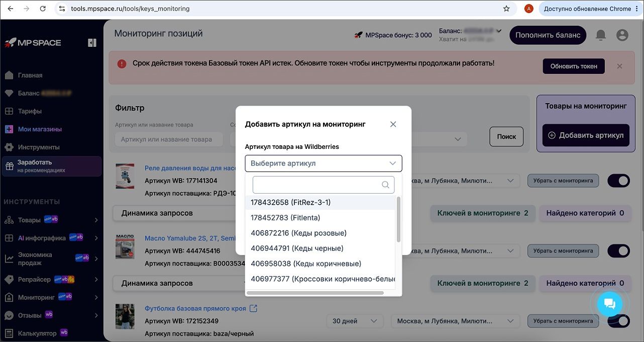Viewport: 644px width, 342px height.
Task: Click the MPSpace logo
Action: point(33,43)
